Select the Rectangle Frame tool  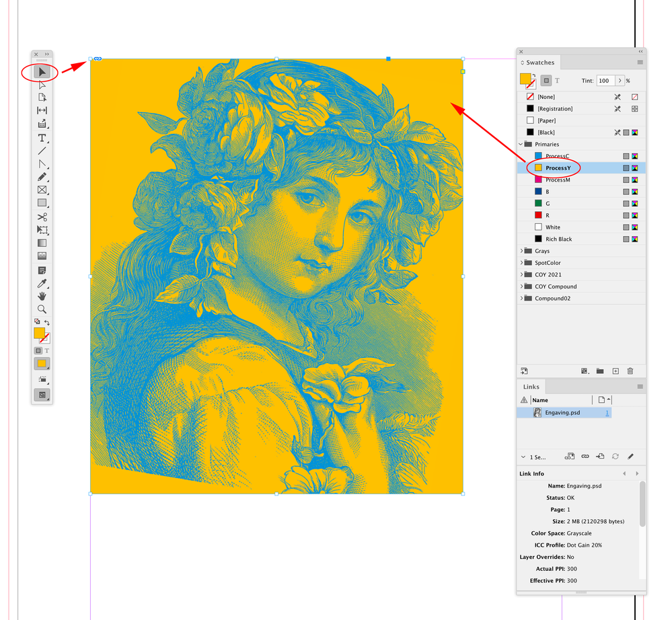(42, 190)
